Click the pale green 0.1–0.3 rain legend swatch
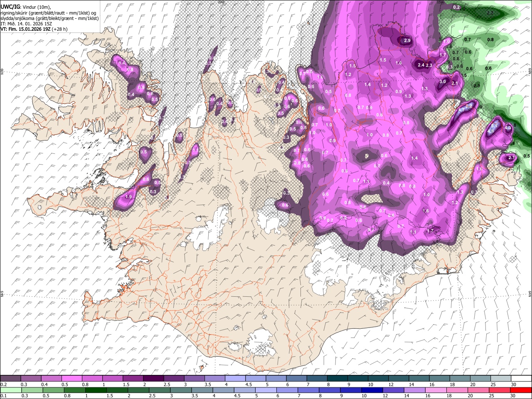Screen dimensions: 532x399 [11, 390]
